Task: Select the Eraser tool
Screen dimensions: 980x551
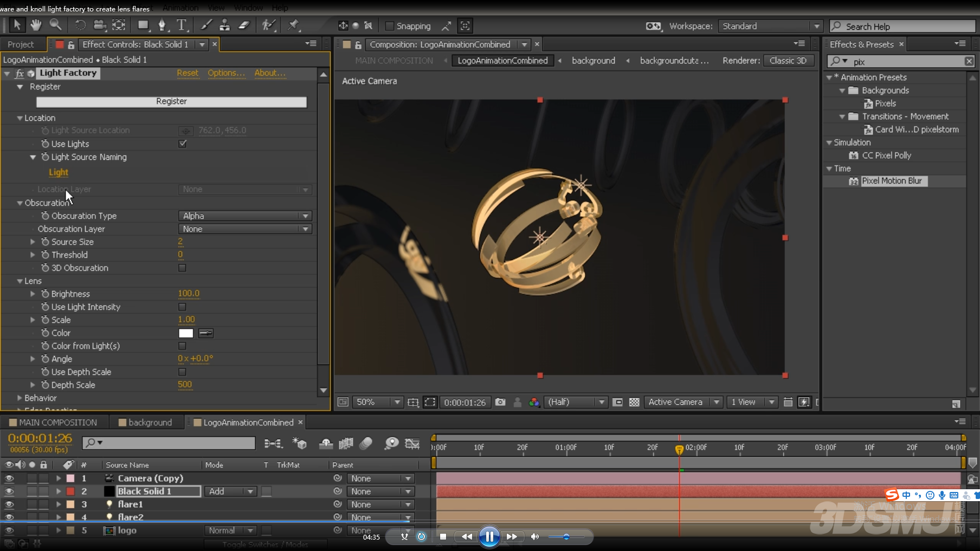Action: pyautogui.click(x=244, y=25)
